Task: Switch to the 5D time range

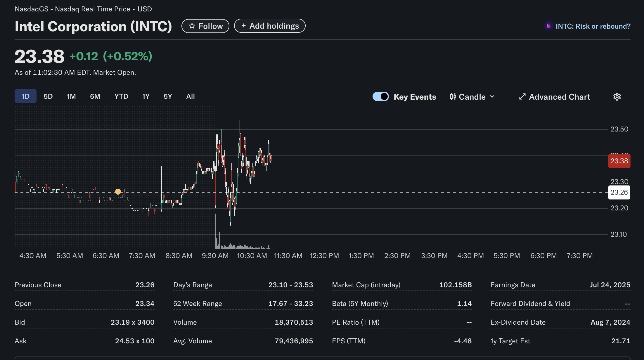Action: coord(48,96)
